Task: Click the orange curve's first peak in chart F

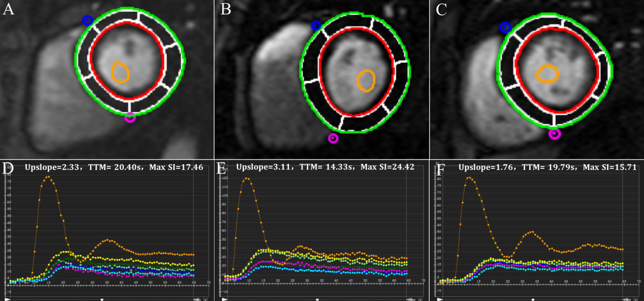Action: click(x=469, y=178)
